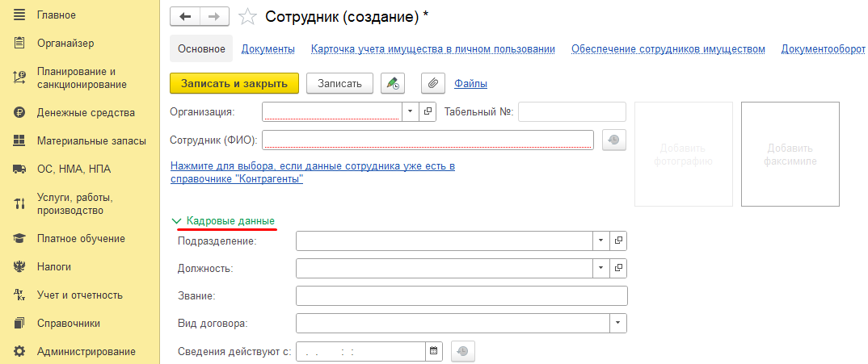Focus the Должность input field

[x=445, y=268]
